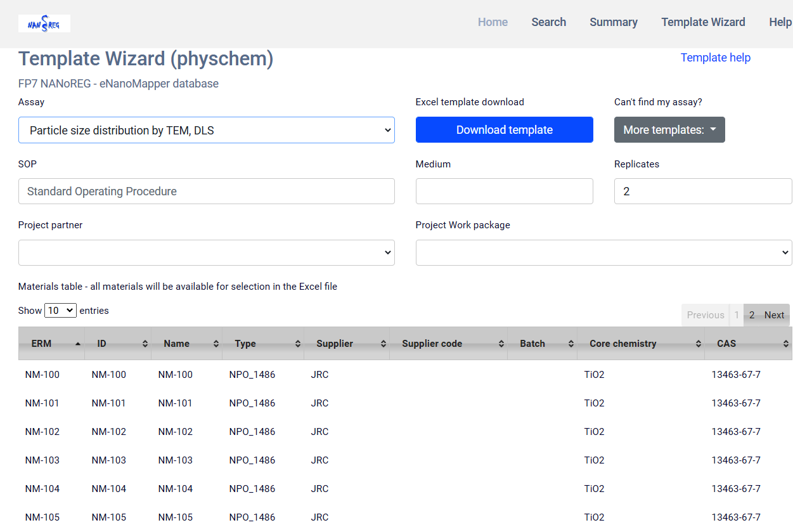The image size is (793, 532).
Task: Focus the Medium input field
Action: tap(505, 191)
